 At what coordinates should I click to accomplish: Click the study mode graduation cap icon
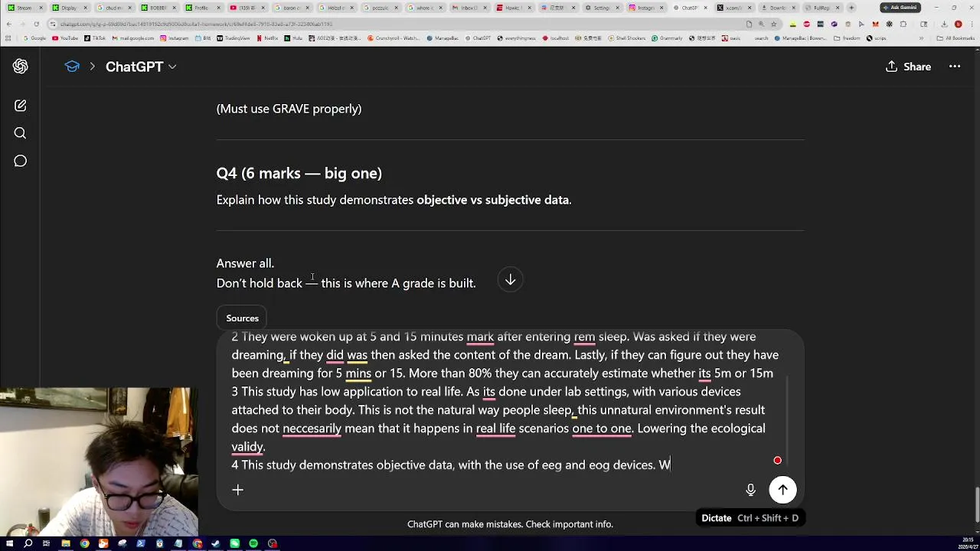point(72,67)
